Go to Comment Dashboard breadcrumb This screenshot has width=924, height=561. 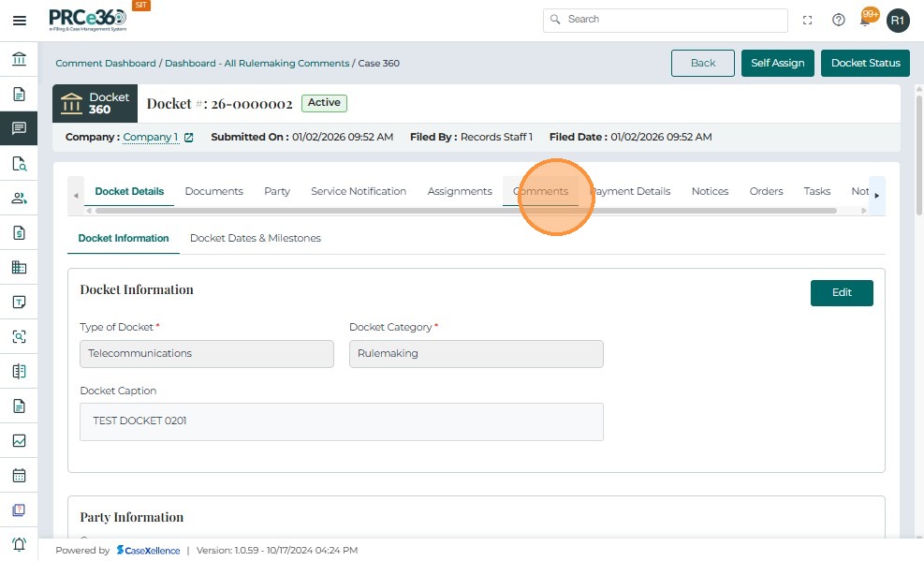point(106,63)
